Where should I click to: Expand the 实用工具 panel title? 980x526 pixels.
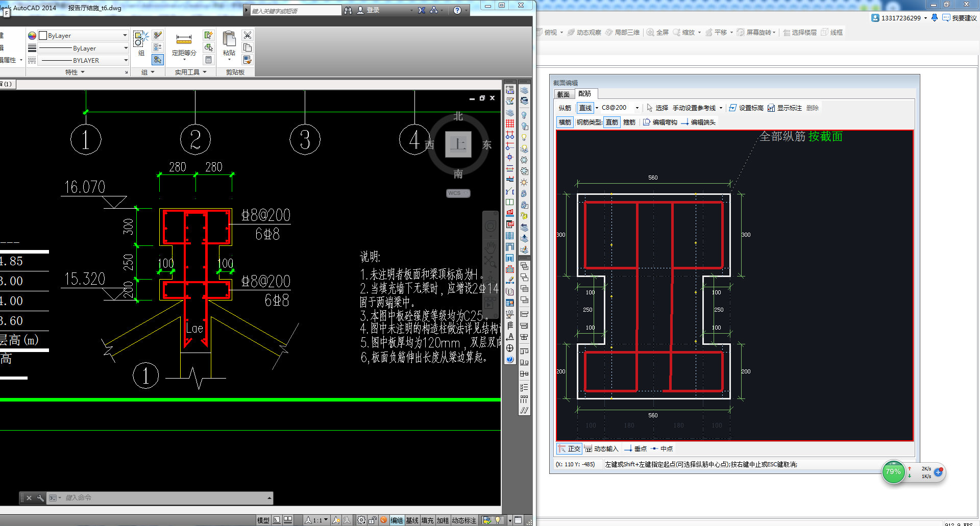190,72
